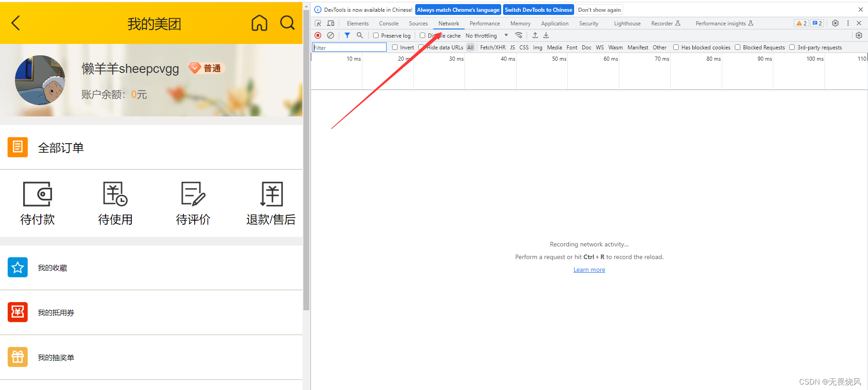
Task: Select the 待评价 review icon
Action: [193, 194]
